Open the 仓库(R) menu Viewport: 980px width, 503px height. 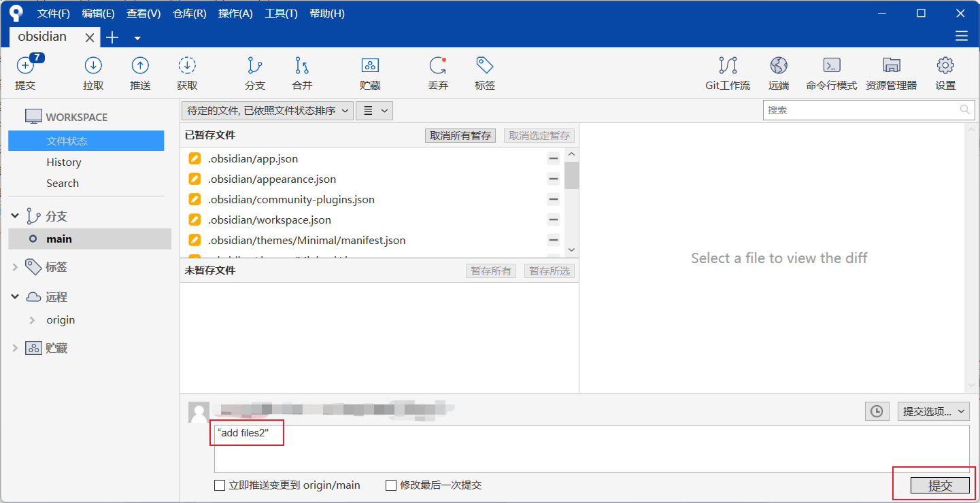190,14
